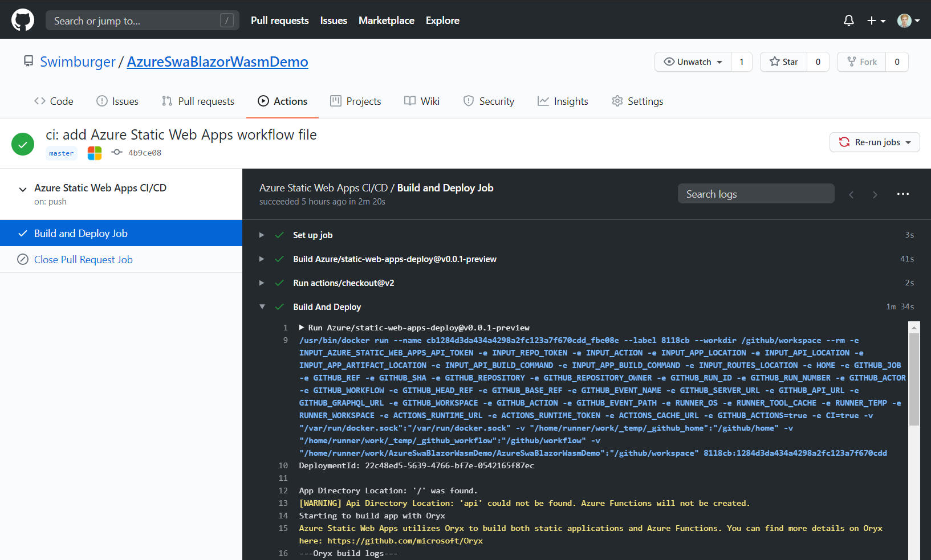Open Explore in top navigation
The width and height of the screenshot is (931, 560).
pos(442,21)
